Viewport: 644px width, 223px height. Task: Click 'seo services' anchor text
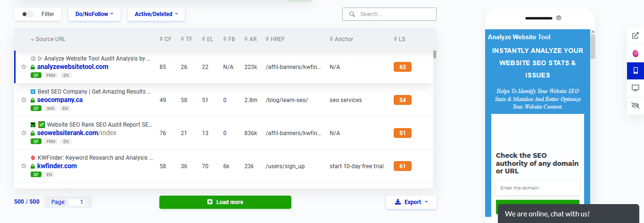(346, 100)
